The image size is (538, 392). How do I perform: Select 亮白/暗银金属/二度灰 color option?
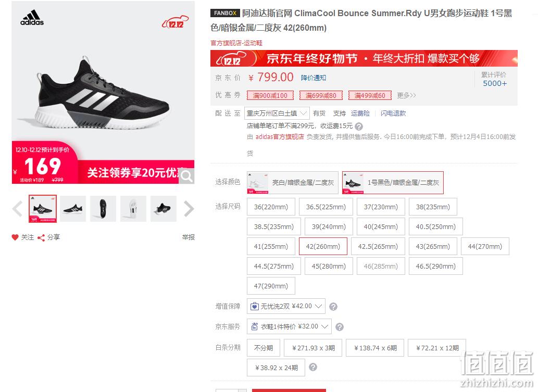(x=293, y=182)
